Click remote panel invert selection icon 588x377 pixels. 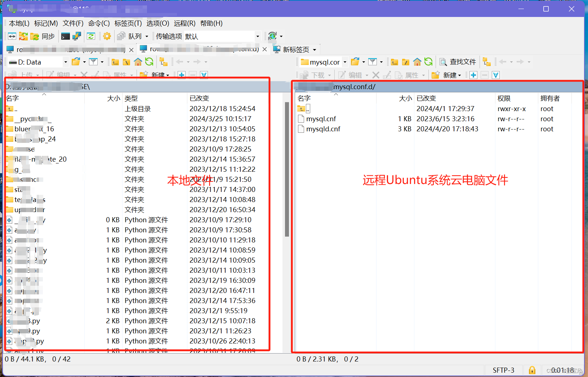tap(496, 75)
